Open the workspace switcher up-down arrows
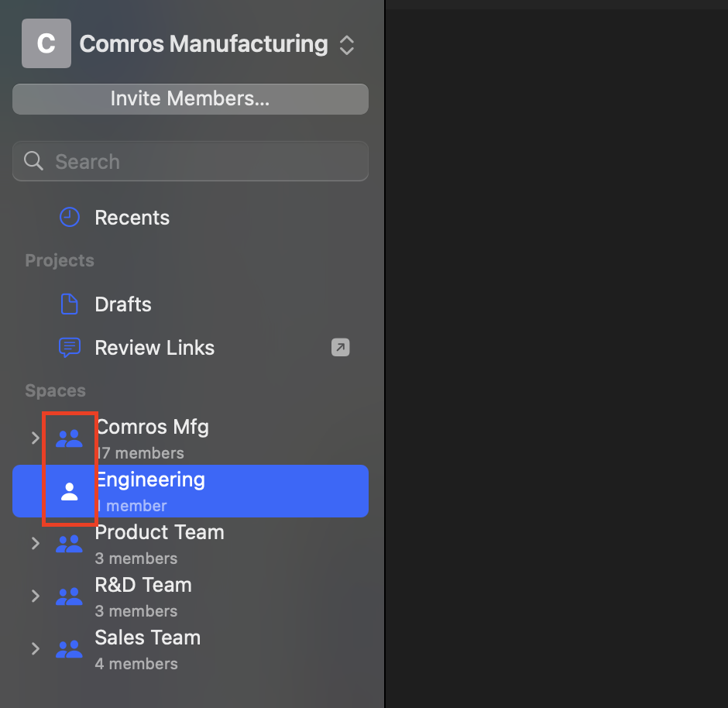 coord(347,45)
